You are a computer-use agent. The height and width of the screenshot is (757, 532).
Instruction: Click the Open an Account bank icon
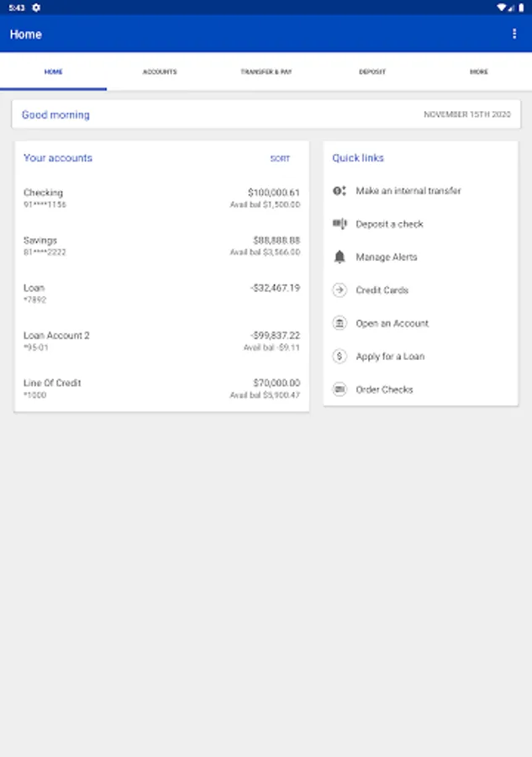pyautogui.click(x=340, y=323)
